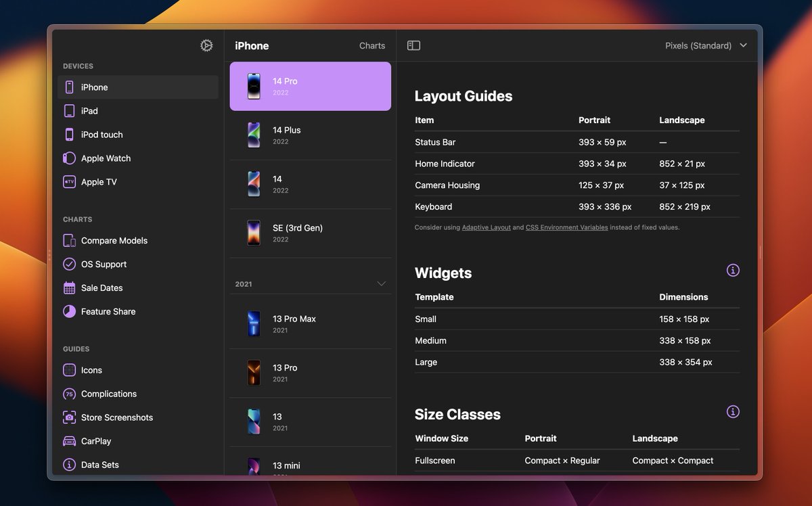Image resolution: width=812 pixels, height=506 pixels.
Task: Open Compare Models chart
Action: pyautogui.click(x=138, y=241)
